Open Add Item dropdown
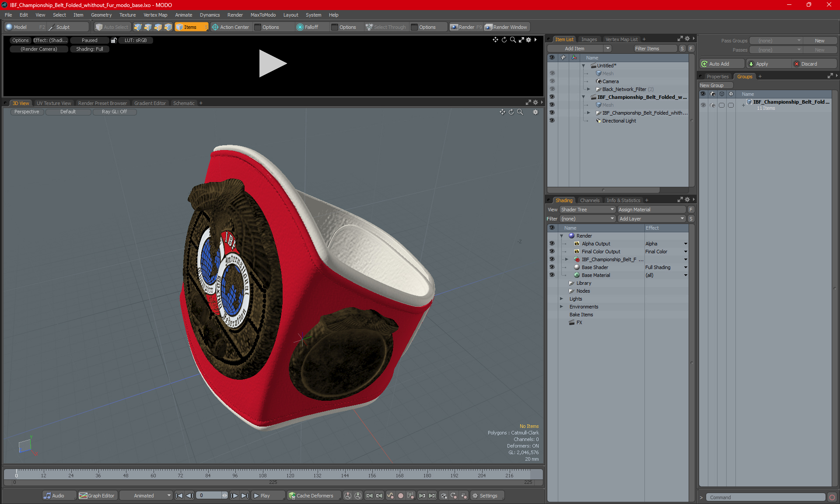Image resolution: width=840 pixels, height=504 pixels. click(x=607, y=49)
